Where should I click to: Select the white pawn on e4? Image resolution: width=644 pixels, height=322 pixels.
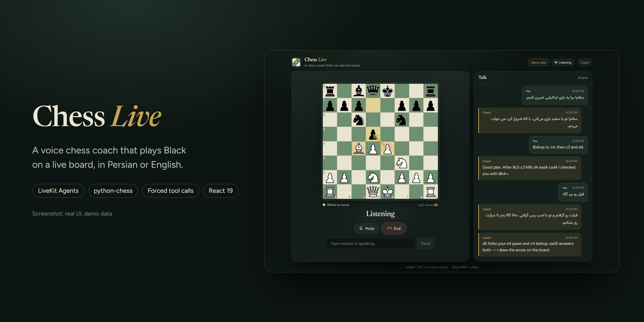pos(388,148)
